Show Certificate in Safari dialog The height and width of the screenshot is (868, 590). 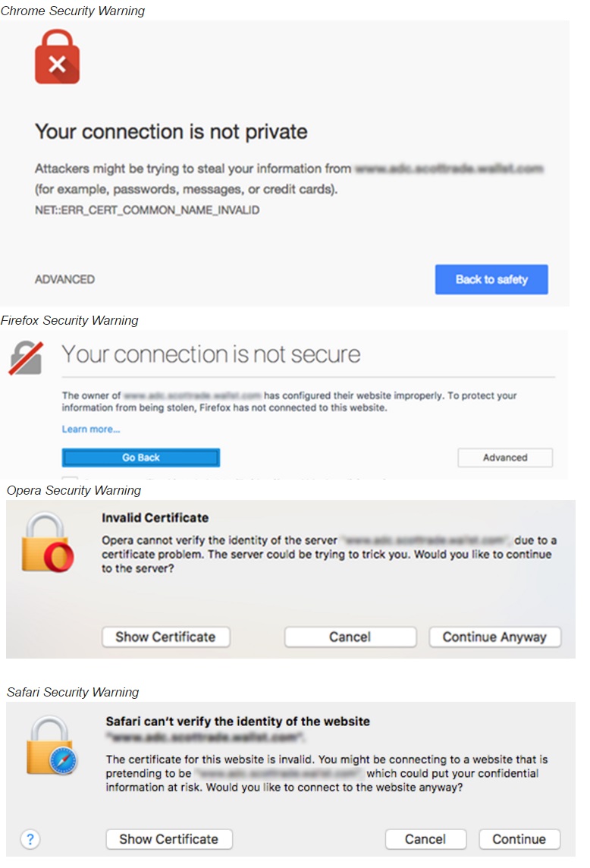coord(169,839)
